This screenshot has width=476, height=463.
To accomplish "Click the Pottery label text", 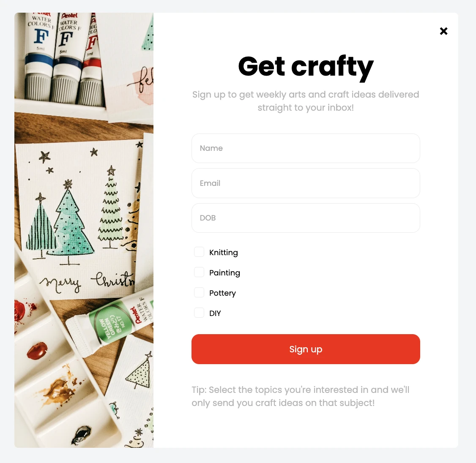I will 222,293.
